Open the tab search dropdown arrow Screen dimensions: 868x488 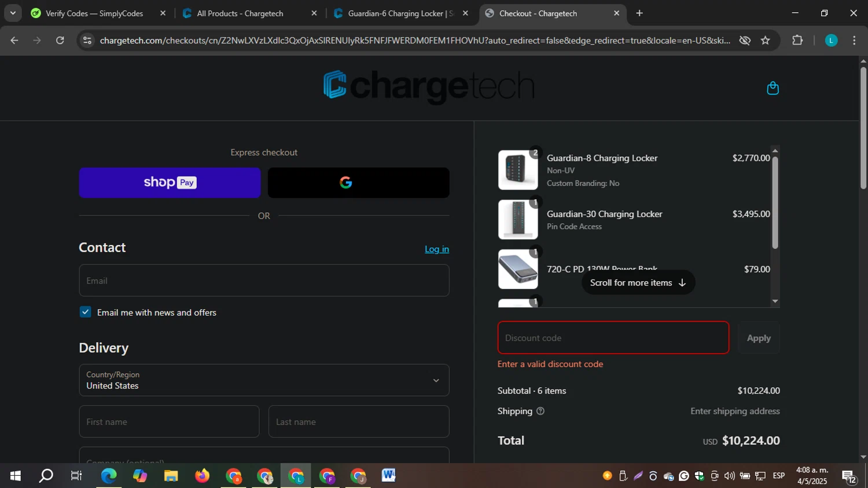[x=13, y=13]
